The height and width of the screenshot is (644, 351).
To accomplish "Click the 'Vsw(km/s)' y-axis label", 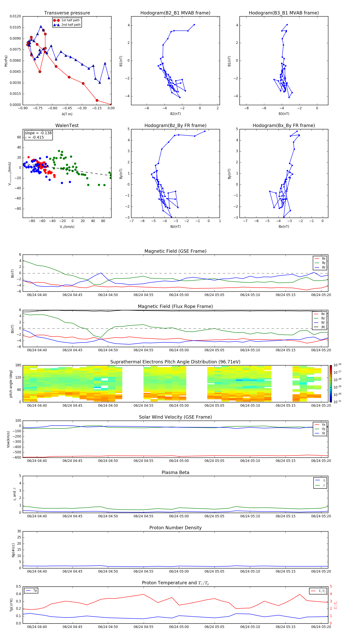I will pos(8,439).
